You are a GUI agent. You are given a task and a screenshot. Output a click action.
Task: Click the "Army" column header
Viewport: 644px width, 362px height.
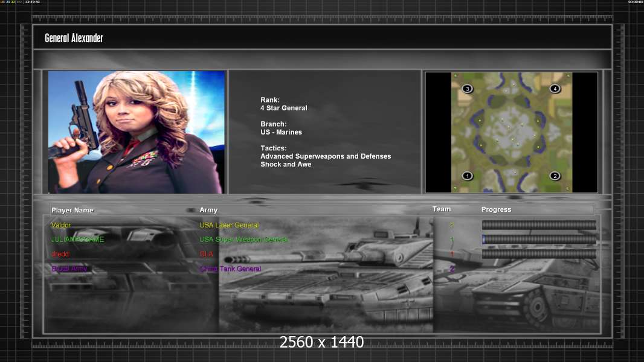(208, 210)
